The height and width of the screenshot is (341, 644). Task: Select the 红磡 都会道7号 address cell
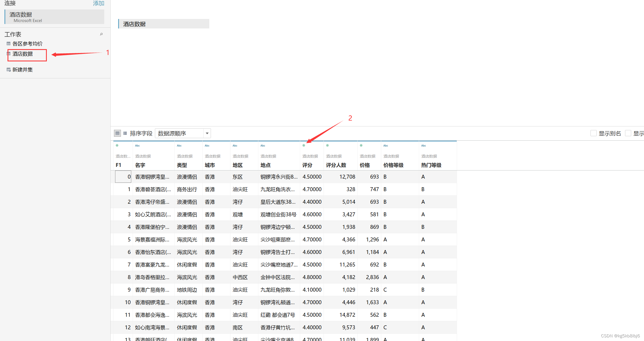pos(279,315)
